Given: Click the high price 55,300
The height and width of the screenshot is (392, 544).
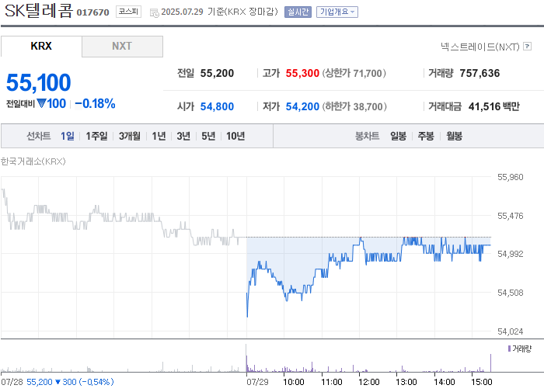Looking at the screenshot, I should pyautogui.click(x=302, y=73).
